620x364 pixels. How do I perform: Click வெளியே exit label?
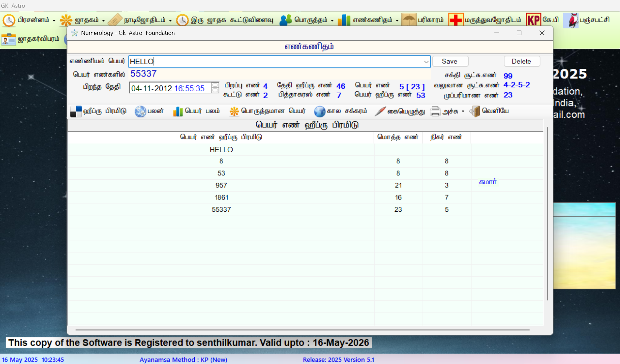tap(495, 111)
